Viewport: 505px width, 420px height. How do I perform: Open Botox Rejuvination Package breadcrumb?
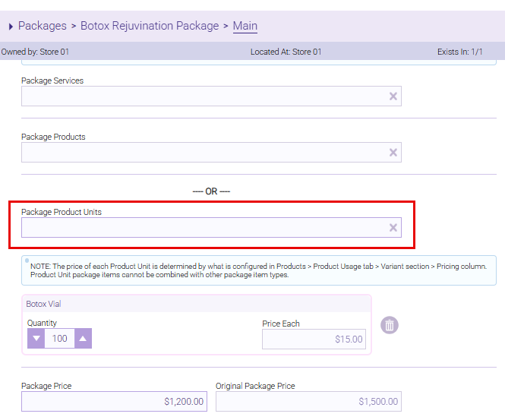150,26
